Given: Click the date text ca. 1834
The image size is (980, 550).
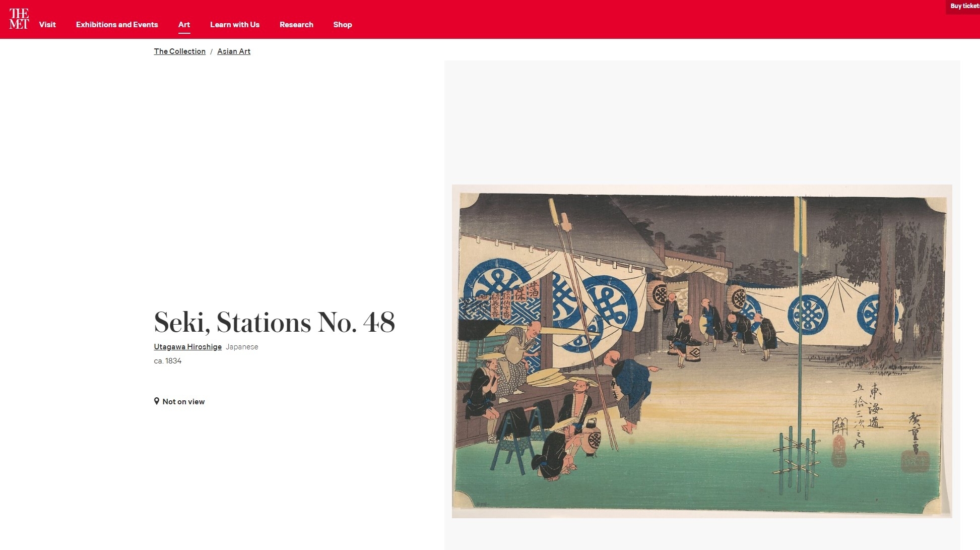Looking at the screenshot, I should 168,361.
